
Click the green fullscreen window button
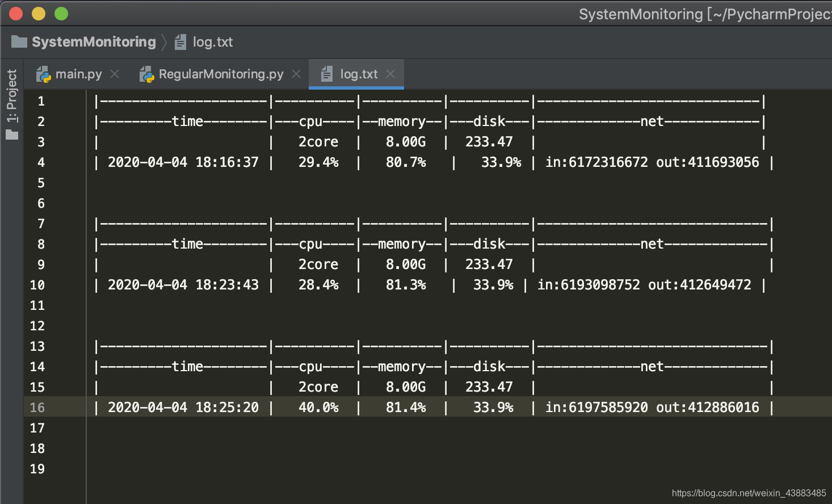[61, 14]
